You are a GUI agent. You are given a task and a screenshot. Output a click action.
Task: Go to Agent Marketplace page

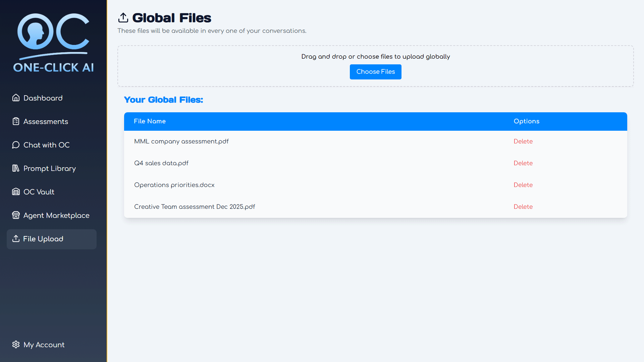point(56,215)
